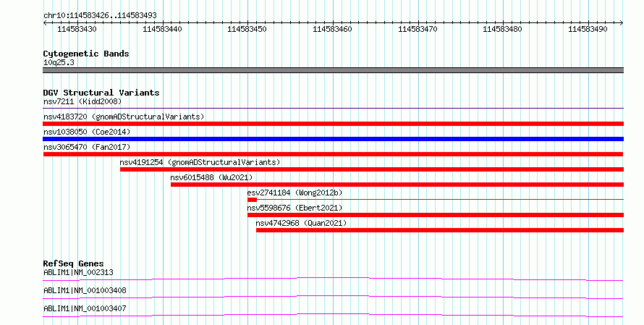
Task: Click the thin nsv7211 variant line
Action: click(333, 109)
